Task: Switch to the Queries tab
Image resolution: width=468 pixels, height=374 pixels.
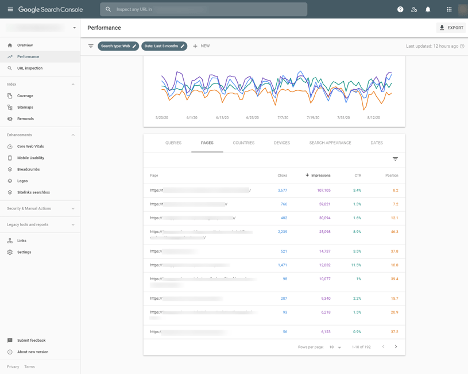Action: (x=173, y=143)
